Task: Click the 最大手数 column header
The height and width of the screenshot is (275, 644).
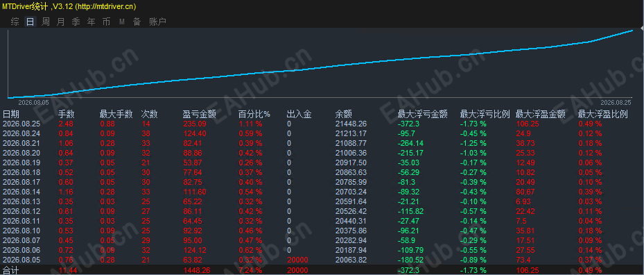Action: click(116, 115)
